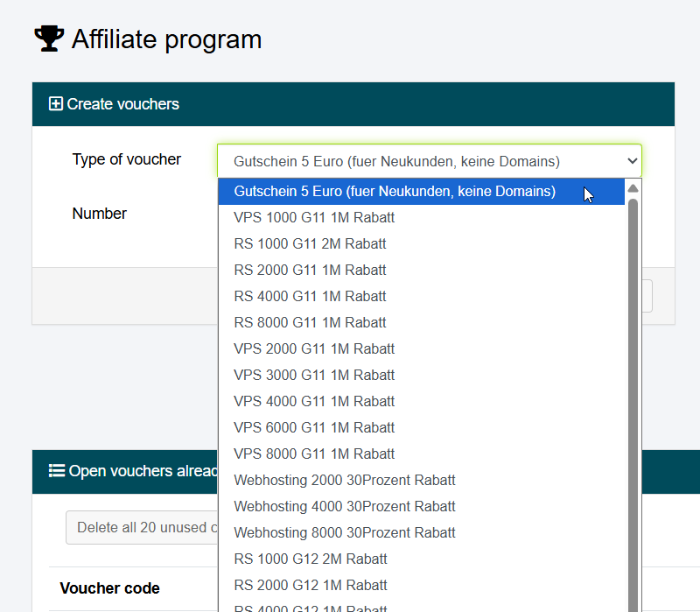Select Gutschein 5 Euro voucher option
Viewport: 700px width, 612px height.
pos(395,191)
